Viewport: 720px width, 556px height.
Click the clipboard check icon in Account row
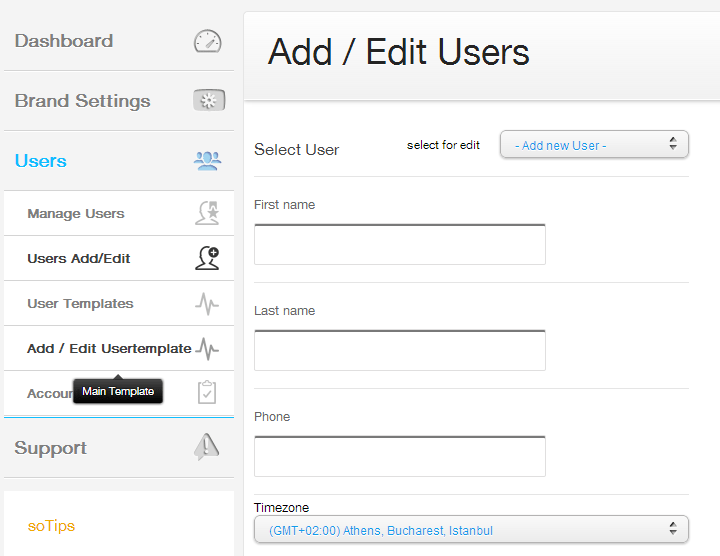[207, 392]
